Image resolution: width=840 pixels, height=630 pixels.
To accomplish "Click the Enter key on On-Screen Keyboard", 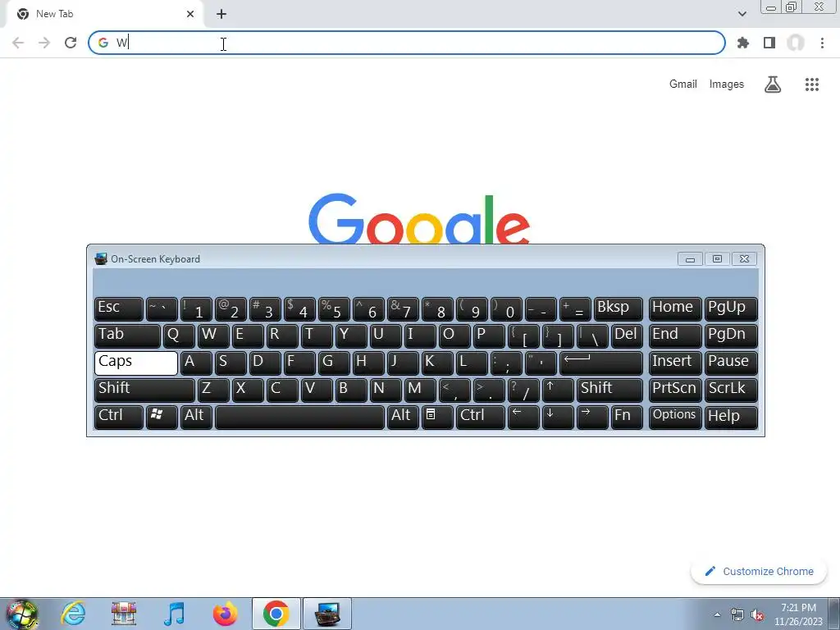I will (x=601, y=363).
